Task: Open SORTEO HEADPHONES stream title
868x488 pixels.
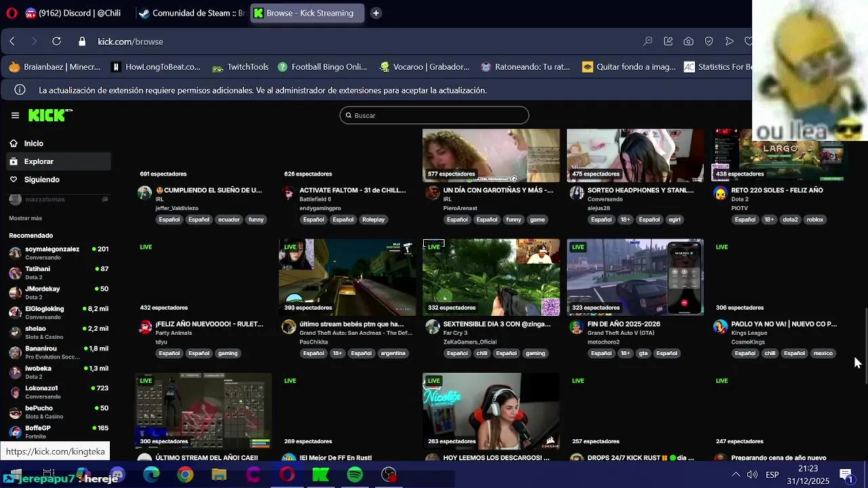Action: (640, 190)
